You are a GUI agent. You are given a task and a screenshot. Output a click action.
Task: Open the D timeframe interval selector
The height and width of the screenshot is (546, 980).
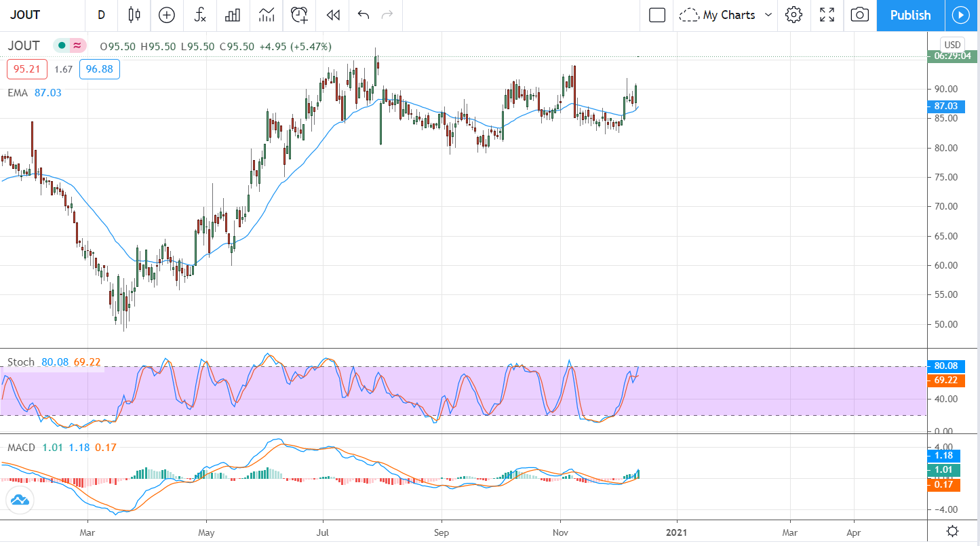[x=101, y=15]
